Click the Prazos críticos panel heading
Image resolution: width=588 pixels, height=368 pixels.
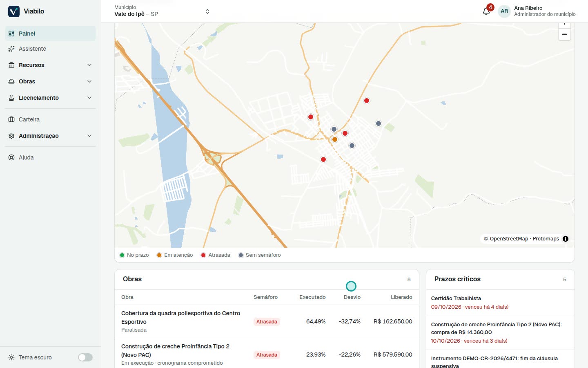(x=457, y=279)
